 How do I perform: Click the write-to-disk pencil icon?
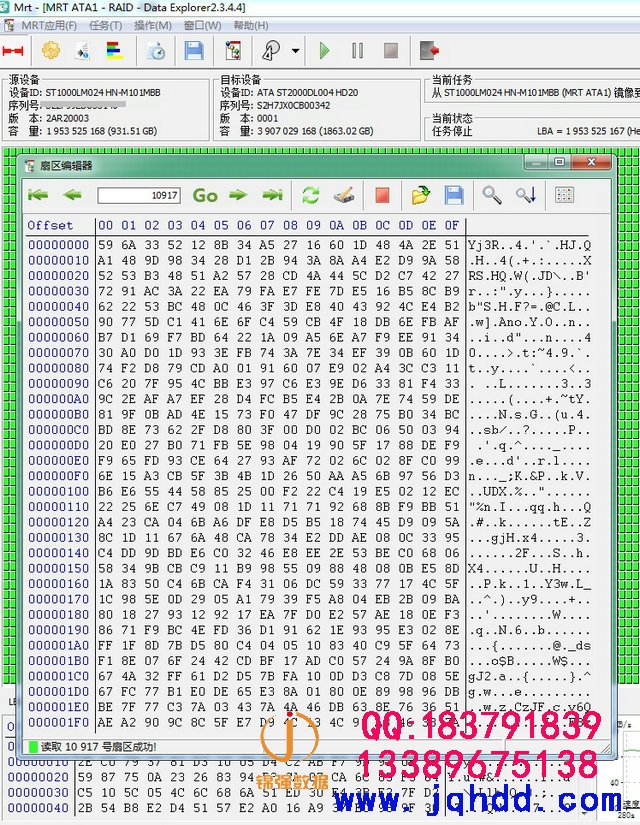[344, 195]
